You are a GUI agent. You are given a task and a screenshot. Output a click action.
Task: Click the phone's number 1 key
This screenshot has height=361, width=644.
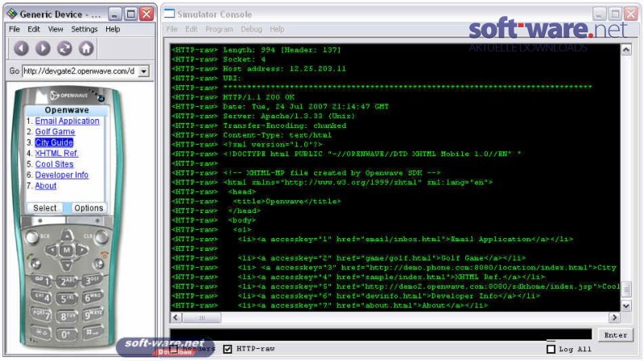[42, 281]
